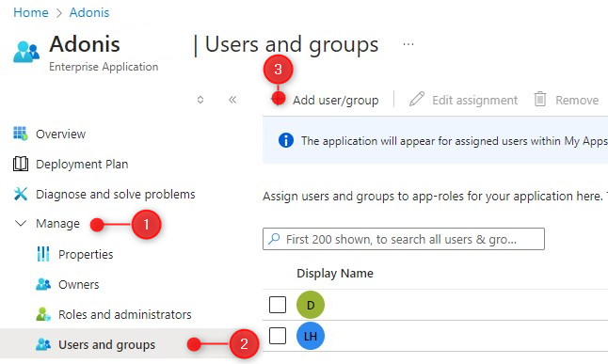Tick the checkbox next to user LH
The image size is (608, 364).
(x=278, y=336)
